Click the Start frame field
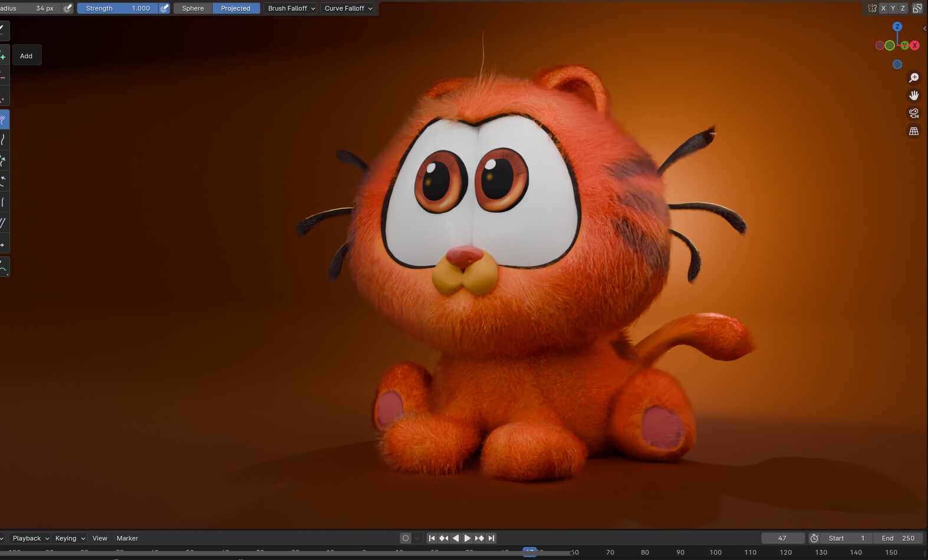 (847, 538)
